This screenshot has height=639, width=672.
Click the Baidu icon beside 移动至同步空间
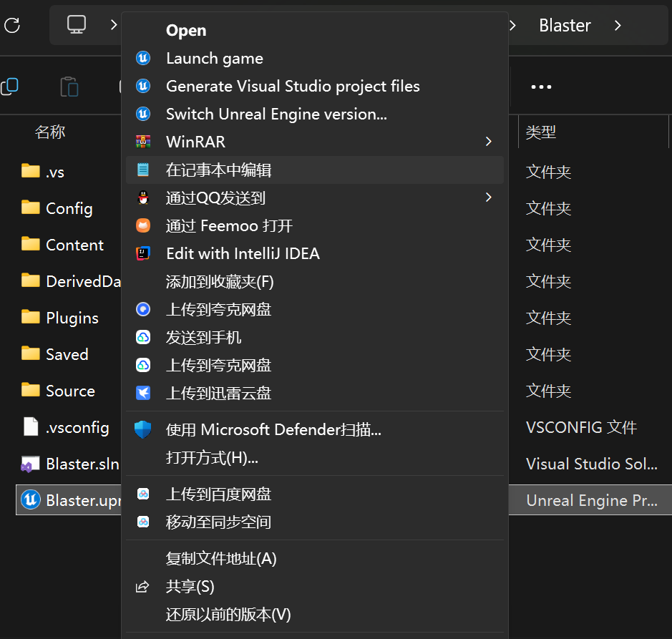[x=143, y=522]
